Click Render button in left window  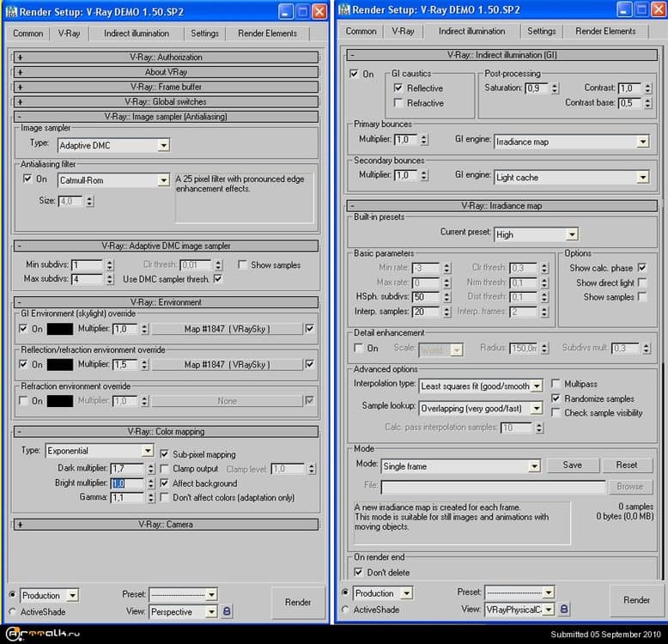[x=297, y=602]
